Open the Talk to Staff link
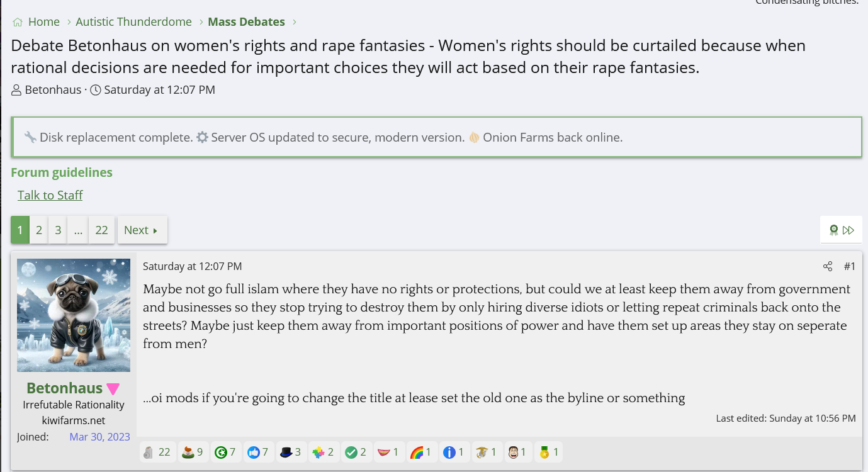This screenshot has width=868, height=472. click(50, 195)
